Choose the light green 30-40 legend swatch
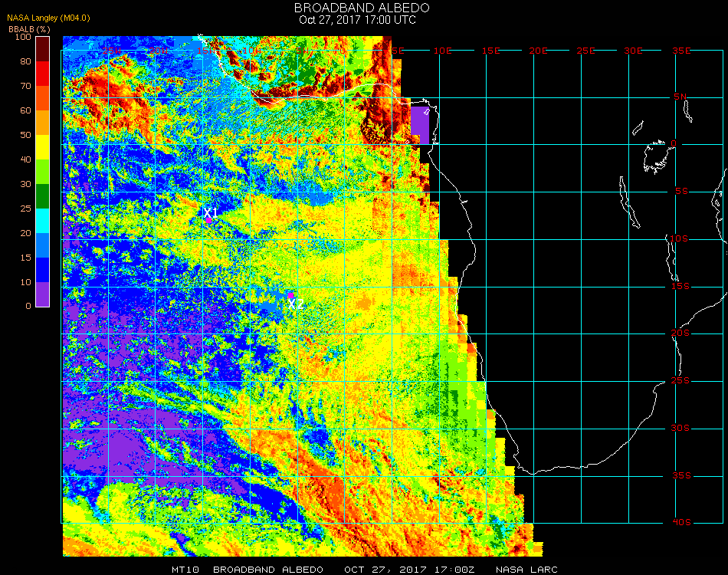 (43, 172)
